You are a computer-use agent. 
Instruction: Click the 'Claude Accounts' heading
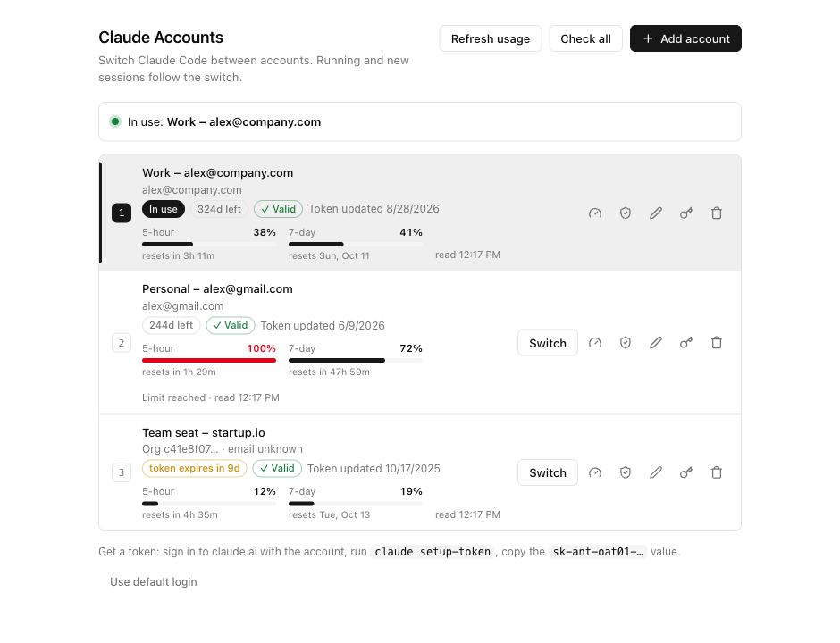point(161,38)
